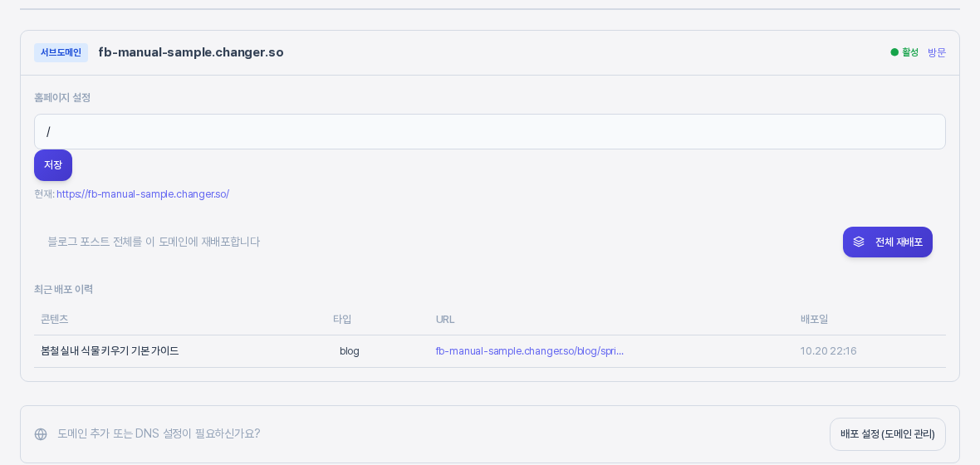
Task: Open 배포 설정 (도메인 관리) button
Action: (x=888, y=434)
